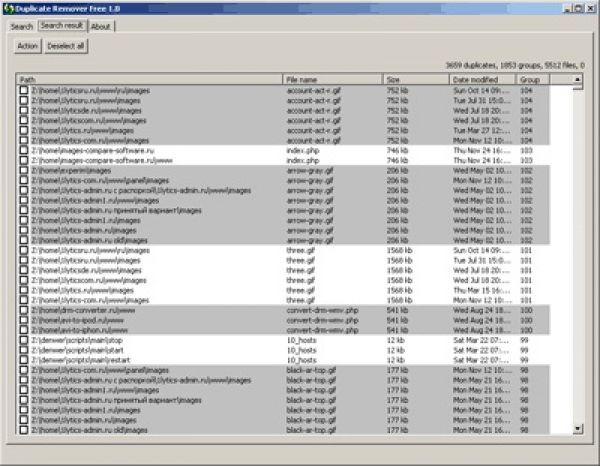Click three.gif in the Thu Mar 15 row
Screen dimensions: 600x466
[x=301, y=290]
